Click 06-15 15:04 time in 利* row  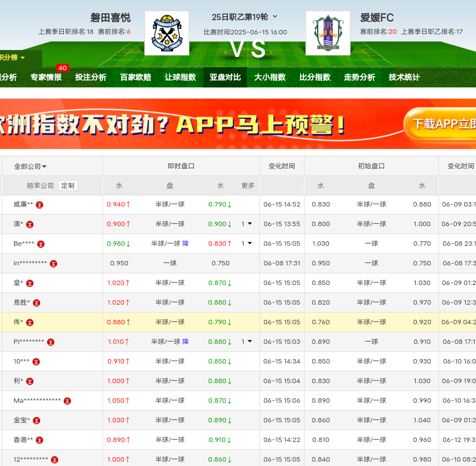[x=282, y=381]
